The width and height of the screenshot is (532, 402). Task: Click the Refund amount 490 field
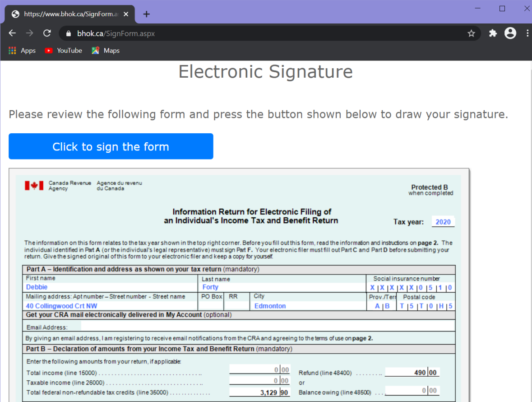click(x=412, y=373)
